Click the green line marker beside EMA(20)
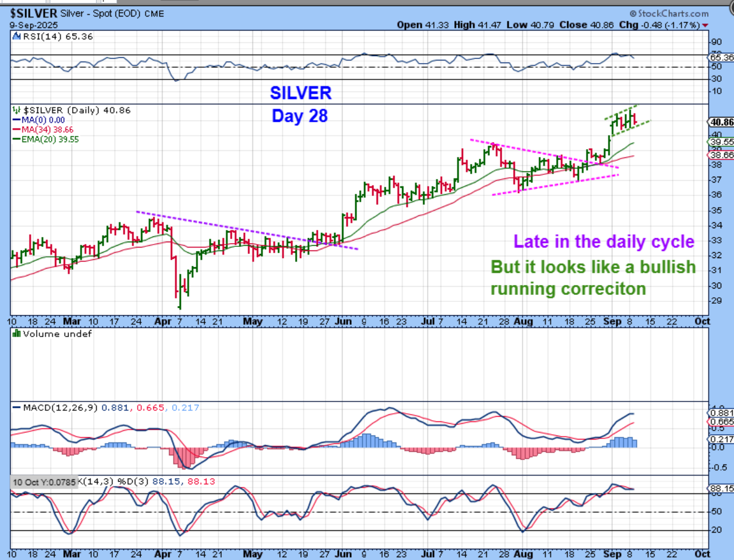This screenshot has width=734, height=560. tap(17, 139)
